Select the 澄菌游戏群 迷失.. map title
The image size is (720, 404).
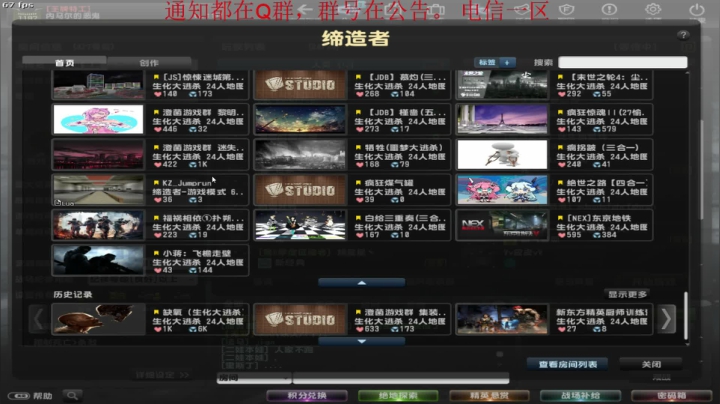(203, 147)
